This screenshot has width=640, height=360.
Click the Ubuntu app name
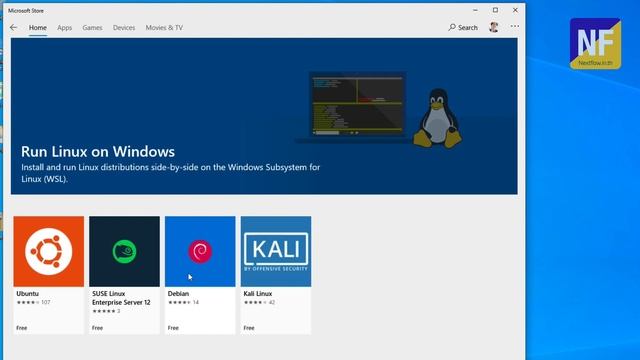click(27, 293)
